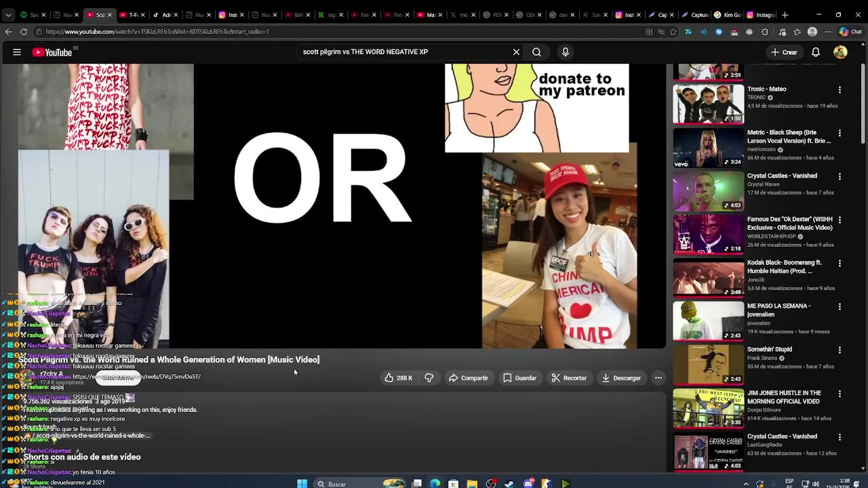Image resolution: width=868 pixels, height=488 pixels.
Task: Open Discord from taskbar
Action: pyautogui.click(x=528, y=483)
